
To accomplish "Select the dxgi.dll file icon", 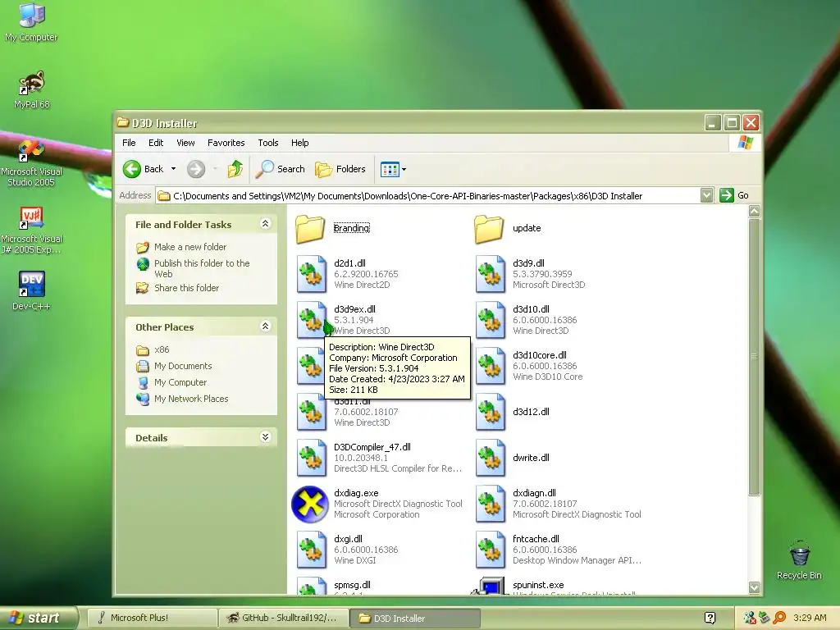I will 311,550.
